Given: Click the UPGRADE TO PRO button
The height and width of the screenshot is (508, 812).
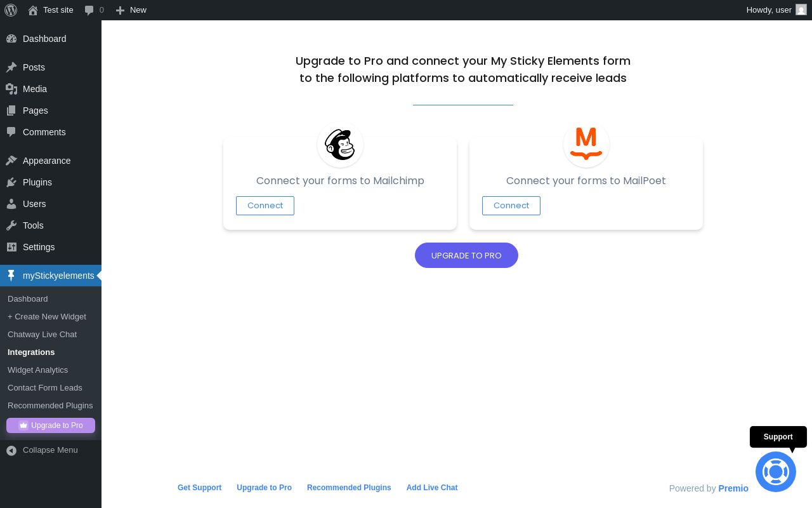Looking at the screenshot, I should (466, 255).
